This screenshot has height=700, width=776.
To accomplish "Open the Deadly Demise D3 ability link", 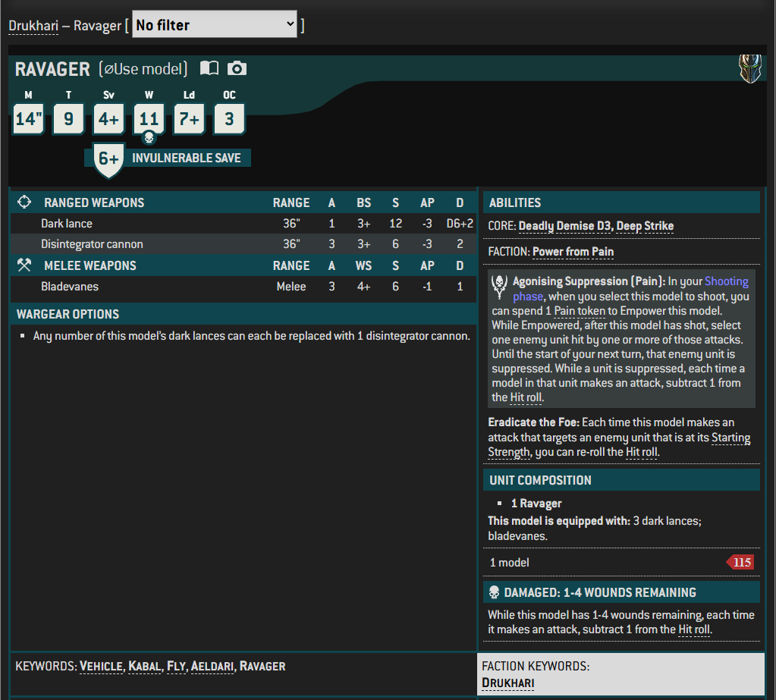I will (x=564, y=226).
